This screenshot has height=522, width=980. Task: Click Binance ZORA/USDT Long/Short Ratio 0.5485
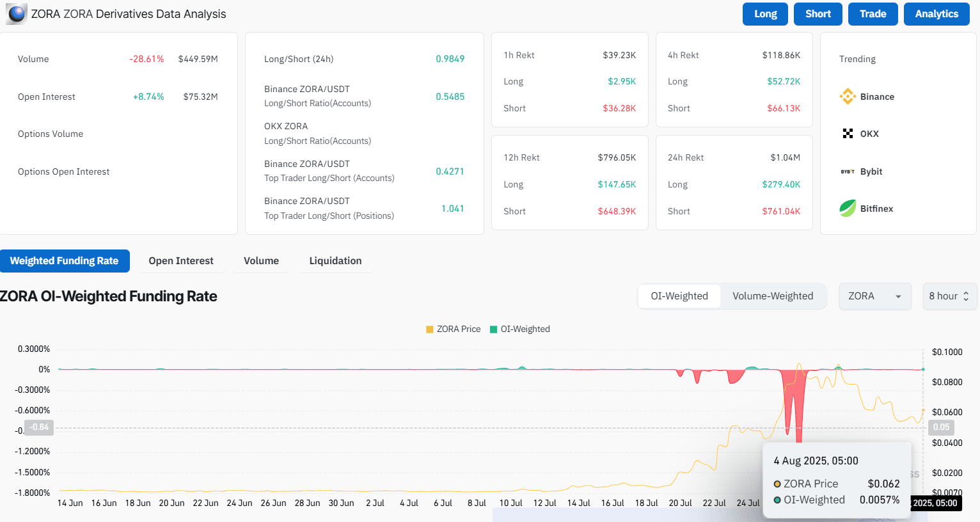click(x=450, y=97)
